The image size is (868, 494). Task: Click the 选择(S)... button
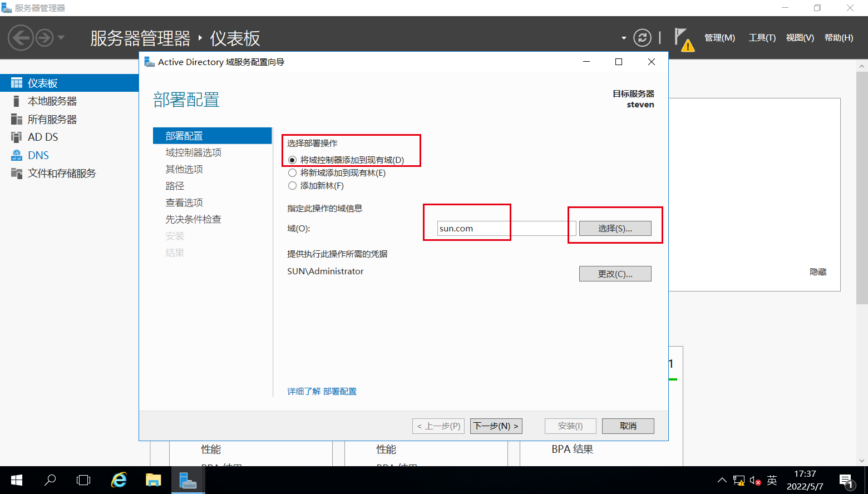[615, 228]
